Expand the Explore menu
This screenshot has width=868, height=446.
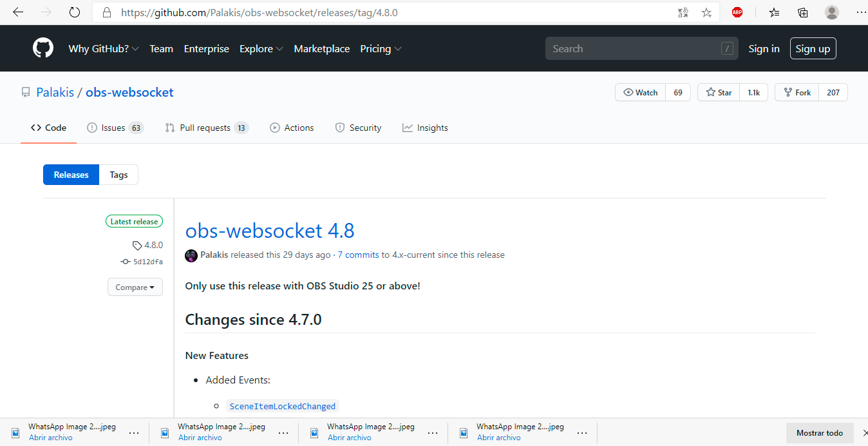coord(261,49)
